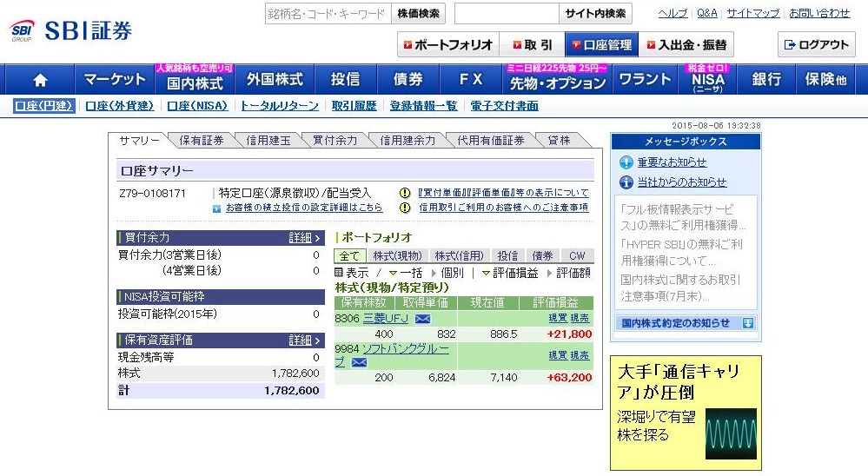Open 外国株式 in main navigation
Image resolution: width=868 pixels, height=476 pixels.
pyautogui.click(x=275, y=80)
